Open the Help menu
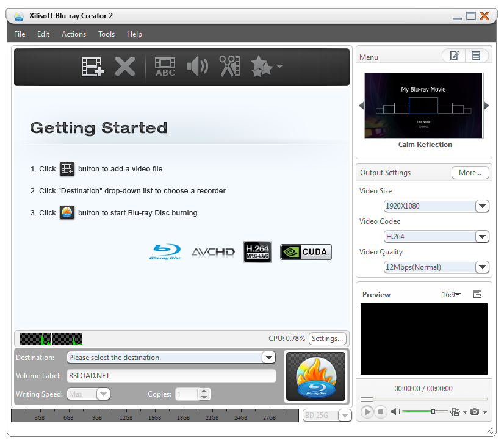 coord(134,34)
